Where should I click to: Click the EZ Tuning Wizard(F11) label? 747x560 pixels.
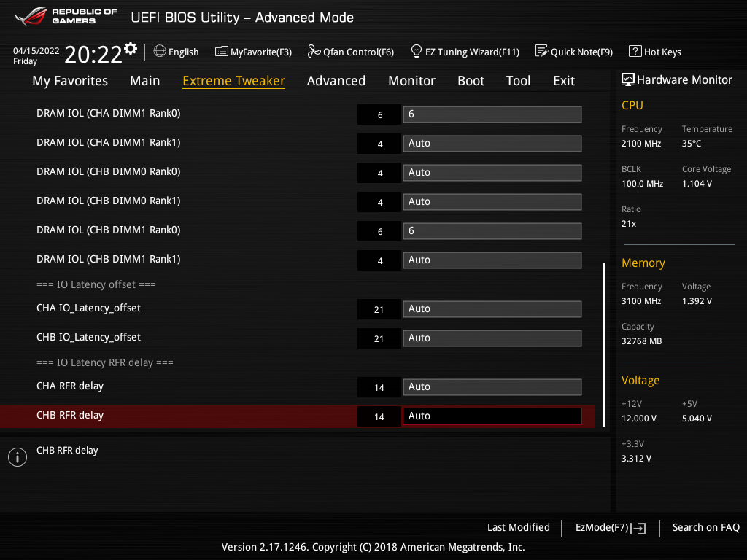pos(472,52)
